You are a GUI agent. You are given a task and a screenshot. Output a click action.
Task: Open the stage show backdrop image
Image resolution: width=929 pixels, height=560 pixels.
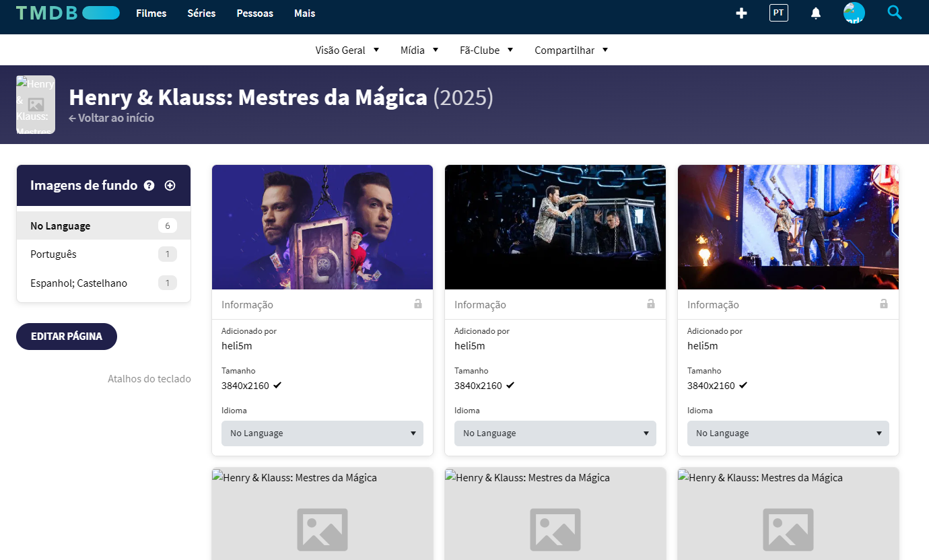(788, 228)
